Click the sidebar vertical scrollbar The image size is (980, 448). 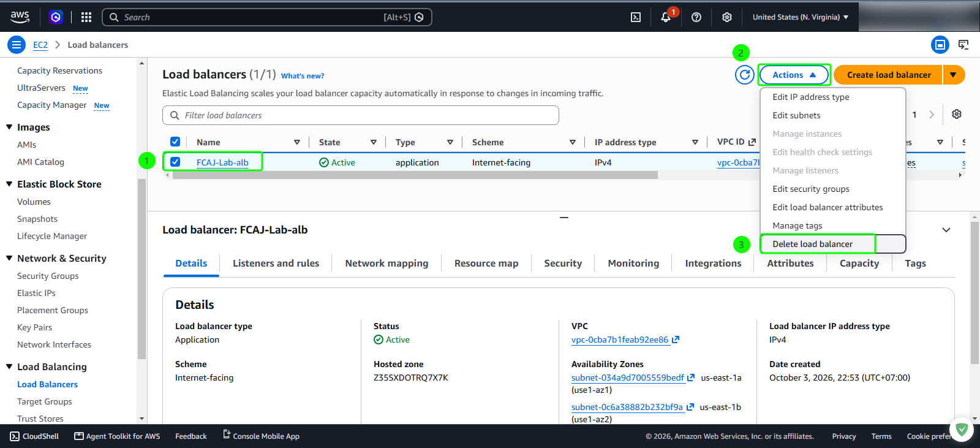click(x=141, y=268)
